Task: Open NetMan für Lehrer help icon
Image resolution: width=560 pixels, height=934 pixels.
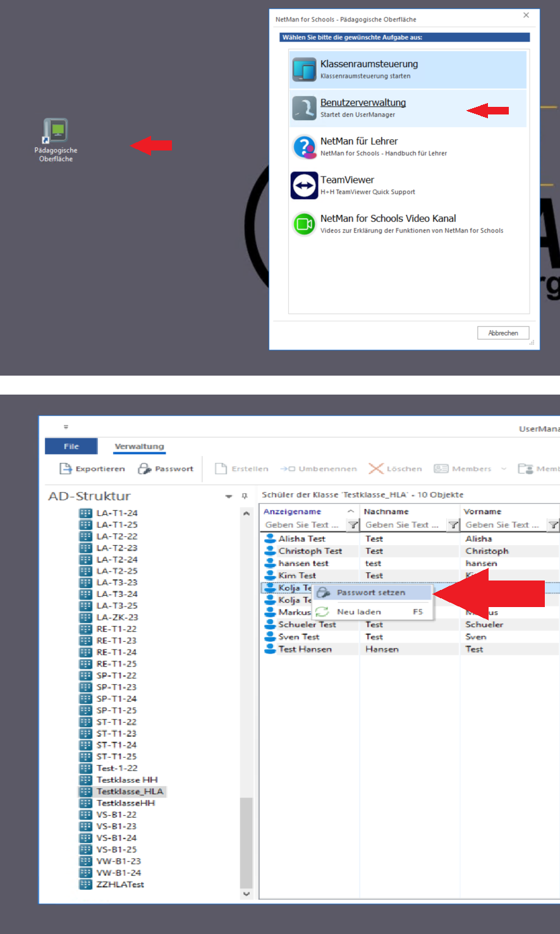Action: pyautogui.click(x=304, y=147)
